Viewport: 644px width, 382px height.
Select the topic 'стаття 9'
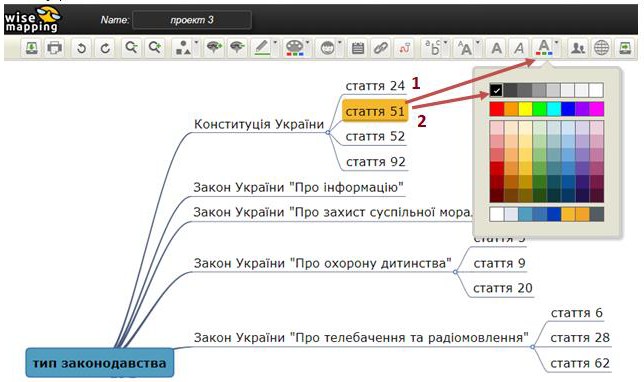499,263
